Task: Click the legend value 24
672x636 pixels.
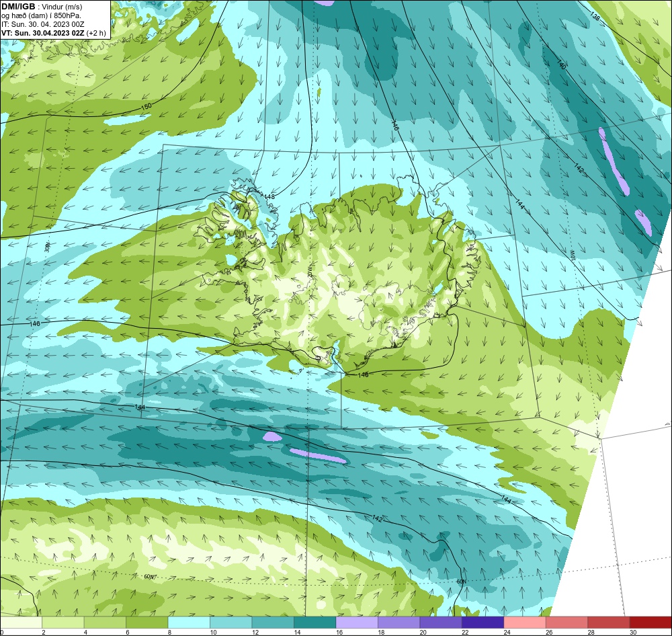Action: point(507,632)
